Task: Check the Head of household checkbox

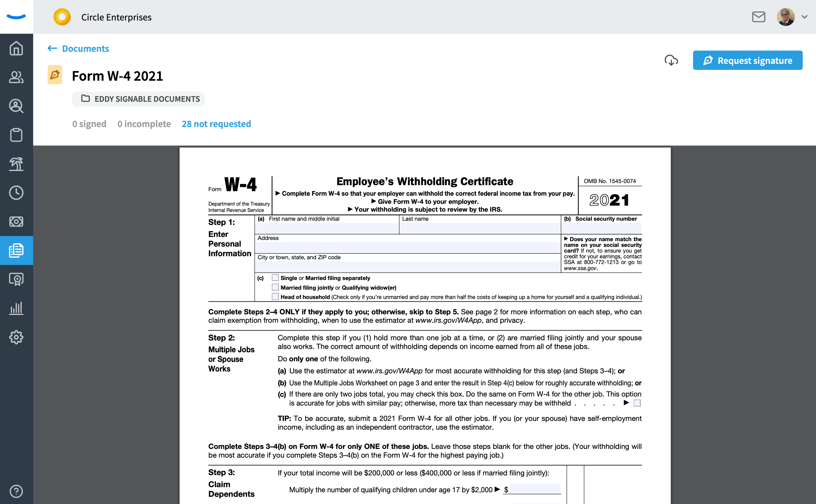Action: pyautogui.click(x=275, y=296)
